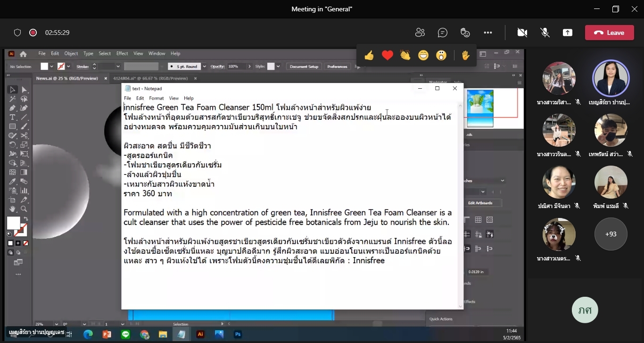This screenshot has width=644, height=343.
Task: Choose the Magic Wand tool
Action: (x=13, y=99)
